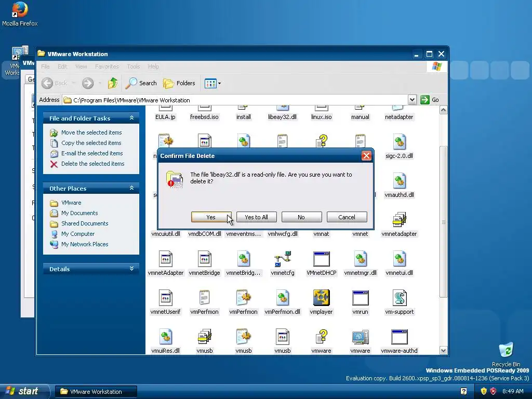Select the vm-support script icon

coord(400,298)
